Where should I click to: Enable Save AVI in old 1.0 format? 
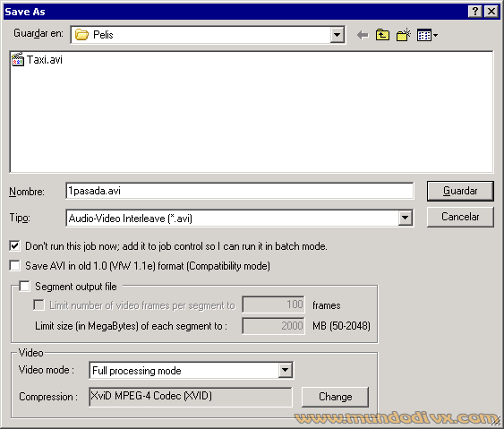coord(15,266)
